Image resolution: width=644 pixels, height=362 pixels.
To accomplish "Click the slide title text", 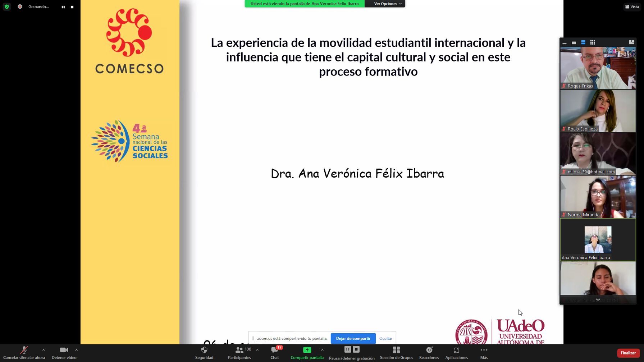I will pos(368,57).
